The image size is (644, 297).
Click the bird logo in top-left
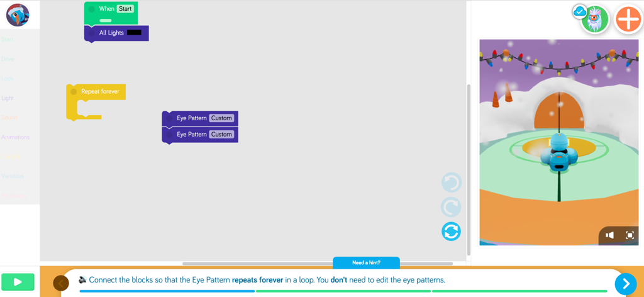pyautogui.click(x=18, y=15)
